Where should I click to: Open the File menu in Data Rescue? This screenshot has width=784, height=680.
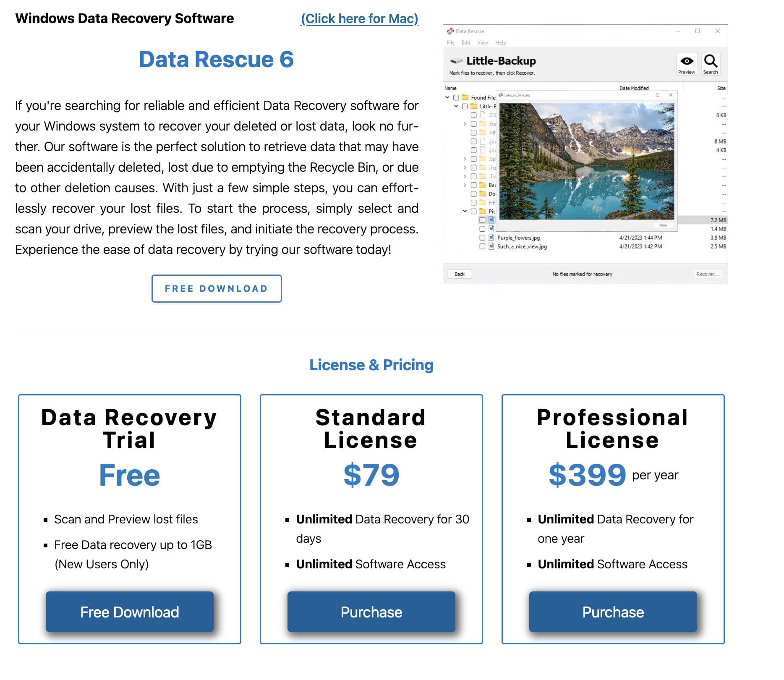(451, 42)
